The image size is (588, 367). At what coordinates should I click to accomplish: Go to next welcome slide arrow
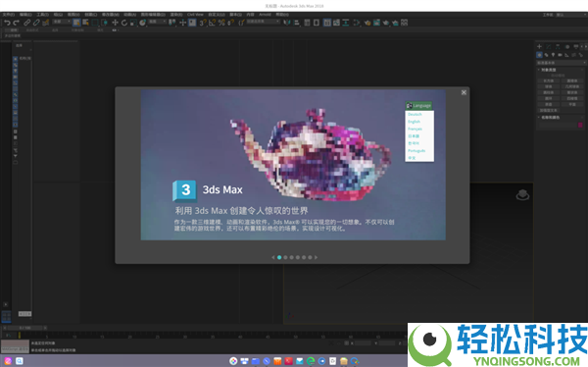click(316, 257)
